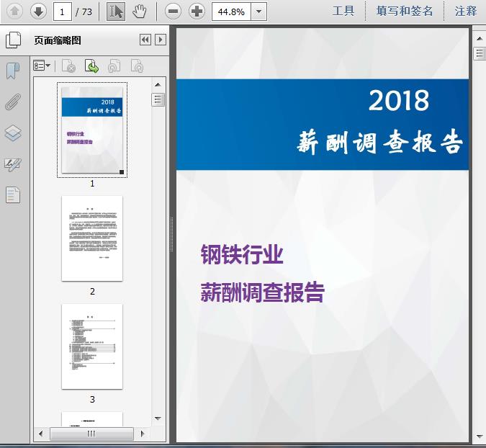
Task: Go to next page with down arrow
Action: (38, 12)
